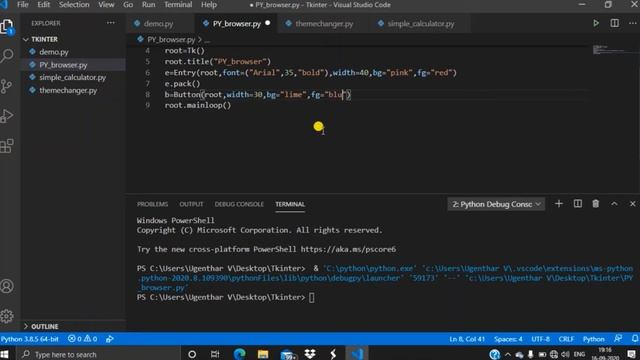Screen dimensions: 640x360
Task: Open the Terminal menu
Action: pos(178,5)
